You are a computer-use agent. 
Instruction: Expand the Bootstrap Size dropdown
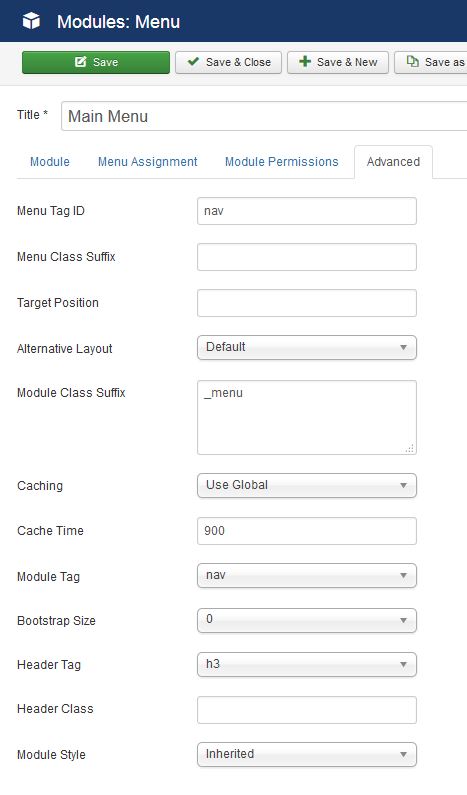[307, 620]
